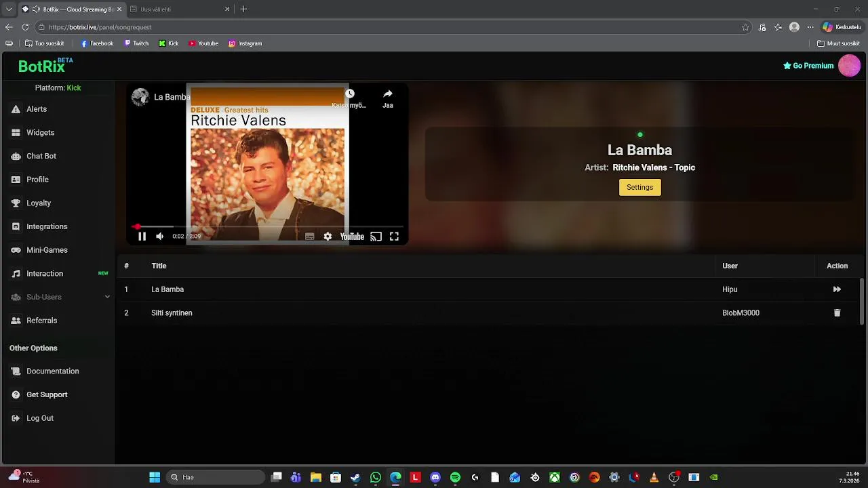Click the BotRix BETA logo
Screen dimensions: 868x488
coord(45,66)
